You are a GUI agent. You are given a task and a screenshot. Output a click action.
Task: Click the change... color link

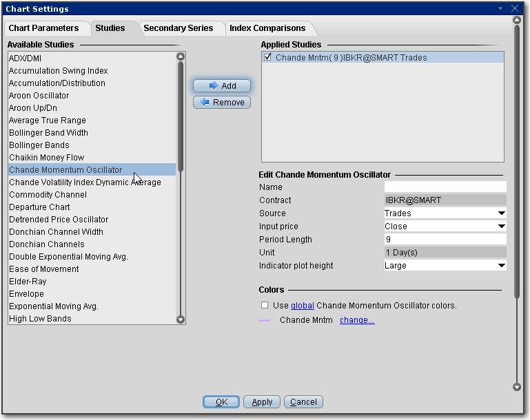click(357, 321)
